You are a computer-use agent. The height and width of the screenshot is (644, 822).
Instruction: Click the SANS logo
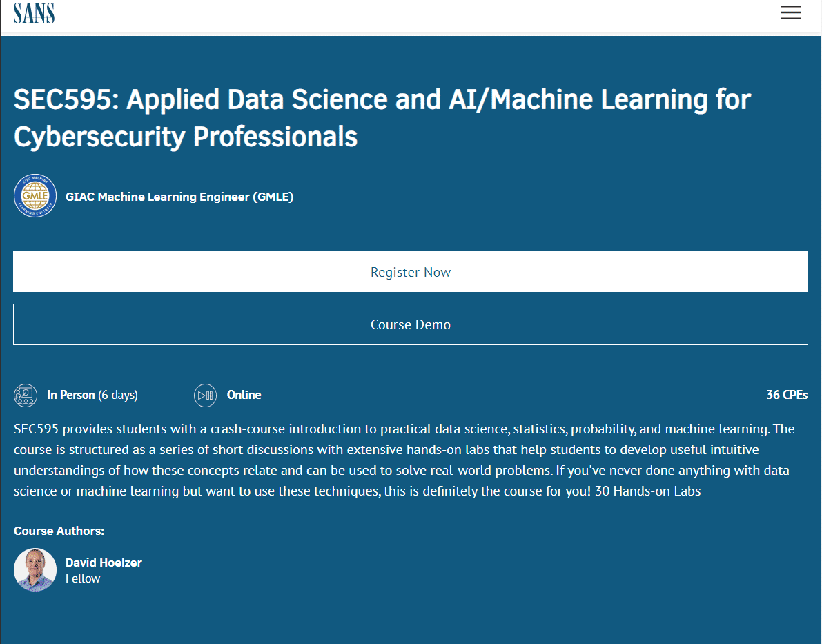34,14
